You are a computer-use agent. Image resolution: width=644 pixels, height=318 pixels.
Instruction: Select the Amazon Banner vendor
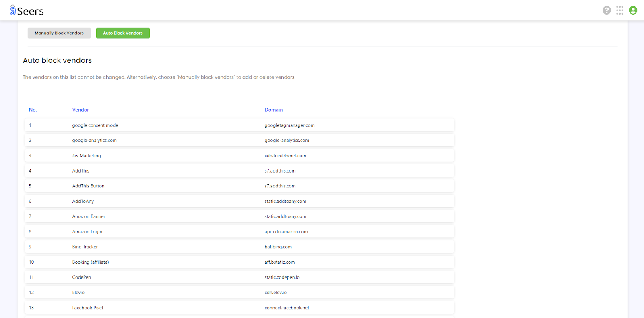(x=89, y=216)
